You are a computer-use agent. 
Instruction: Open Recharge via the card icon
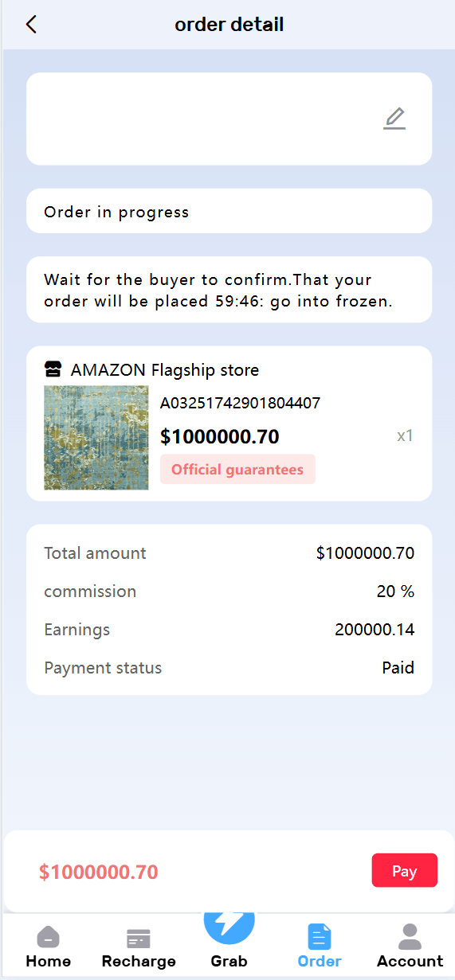click(139, 939)
